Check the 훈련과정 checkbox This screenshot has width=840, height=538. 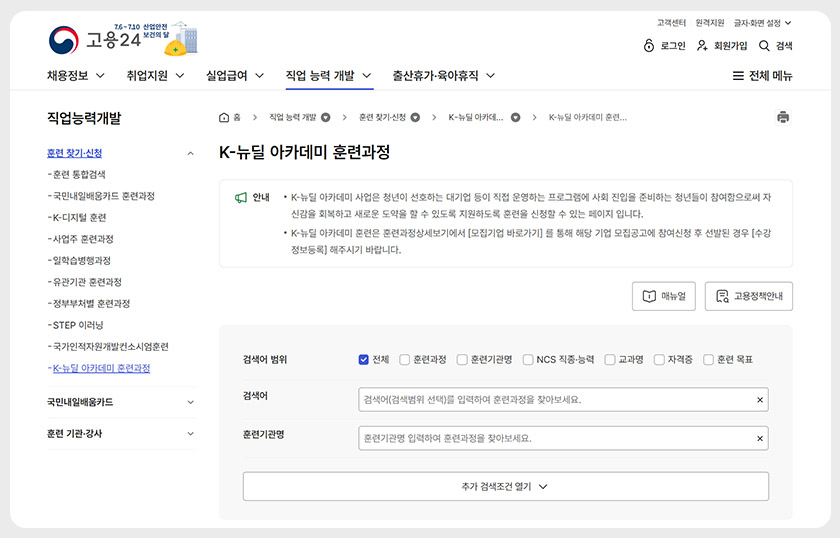pos(404,360)
